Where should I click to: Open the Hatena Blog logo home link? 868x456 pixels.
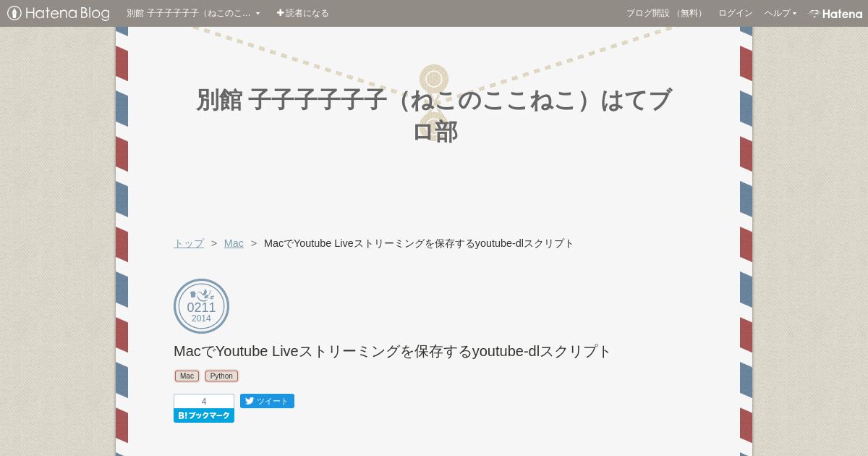(x=59, y=13)
